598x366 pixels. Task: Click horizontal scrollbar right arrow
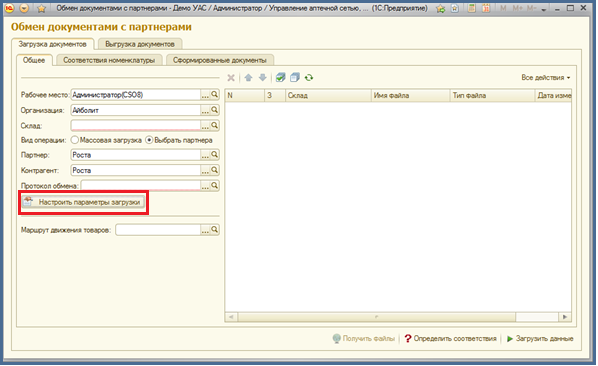[x=565, y=317]
